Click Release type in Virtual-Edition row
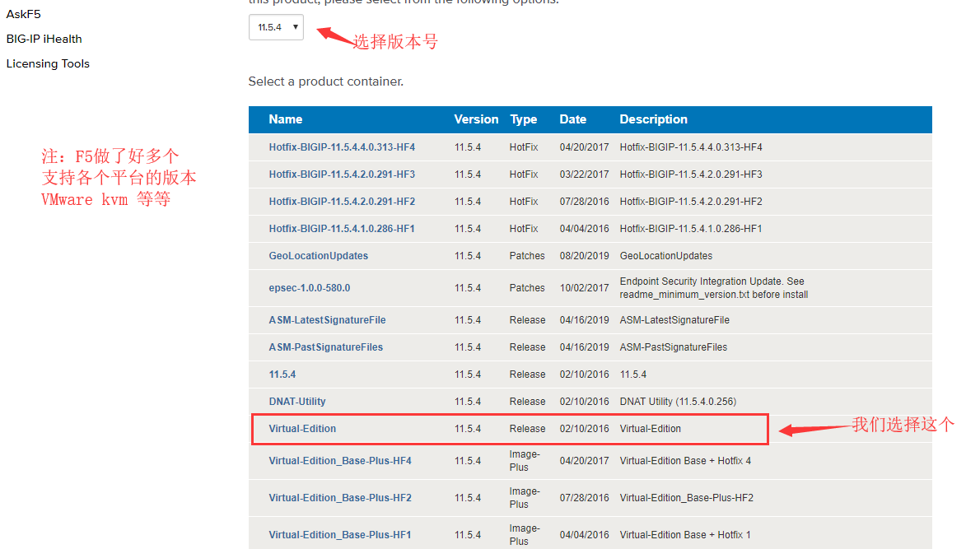Image resolution: width=980 pixels, height=549 pixels. [x=528, y=429]
